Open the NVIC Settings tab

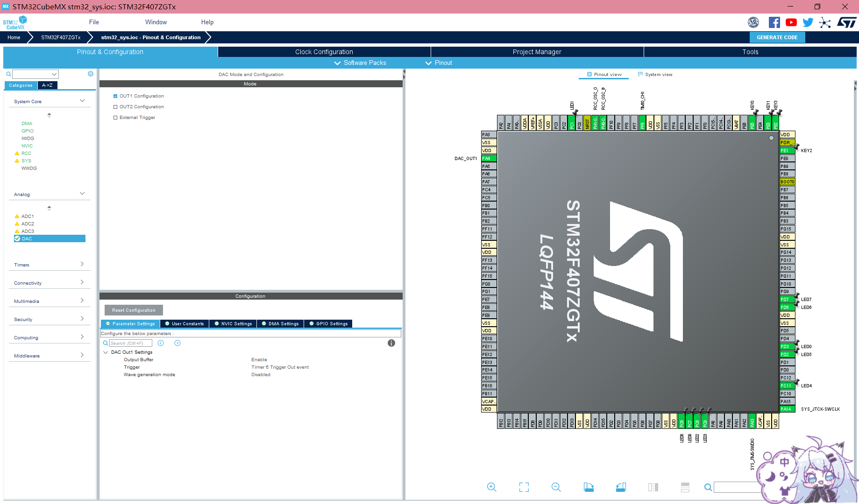(233, 323)
